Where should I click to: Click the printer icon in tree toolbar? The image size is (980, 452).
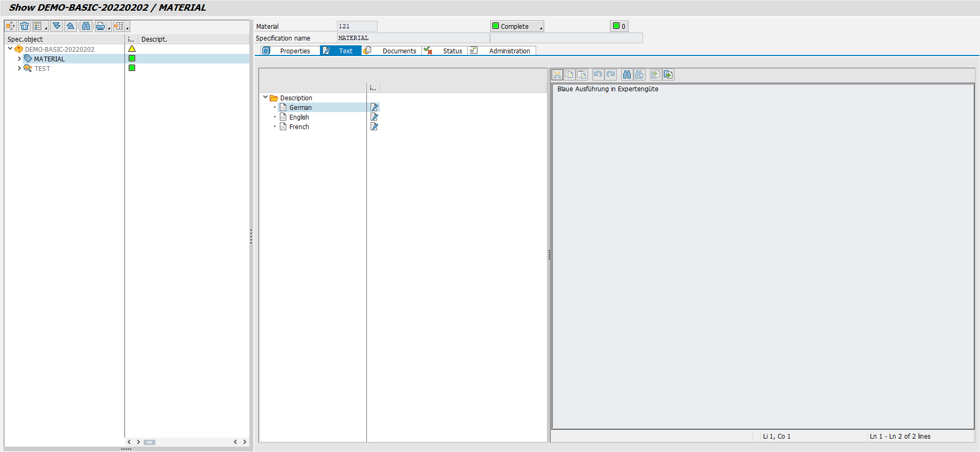[x=100, y=26]
